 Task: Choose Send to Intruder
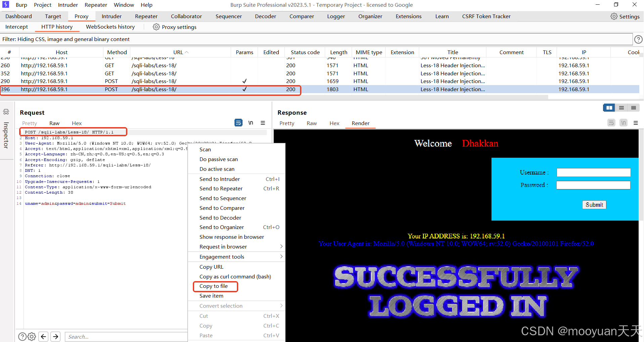[x=220, y=179]
